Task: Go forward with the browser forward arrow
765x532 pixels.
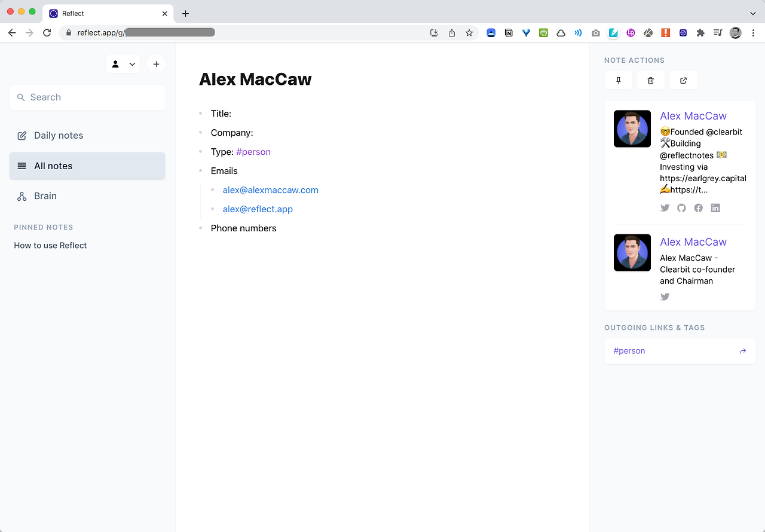Action: click(x=29, y=33)
